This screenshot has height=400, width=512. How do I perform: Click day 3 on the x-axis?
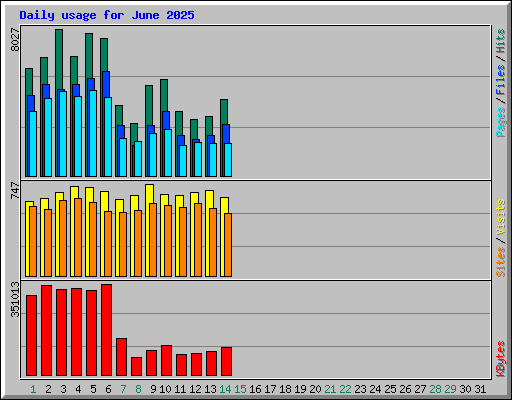pyautogui.click(x=63, y=389)
